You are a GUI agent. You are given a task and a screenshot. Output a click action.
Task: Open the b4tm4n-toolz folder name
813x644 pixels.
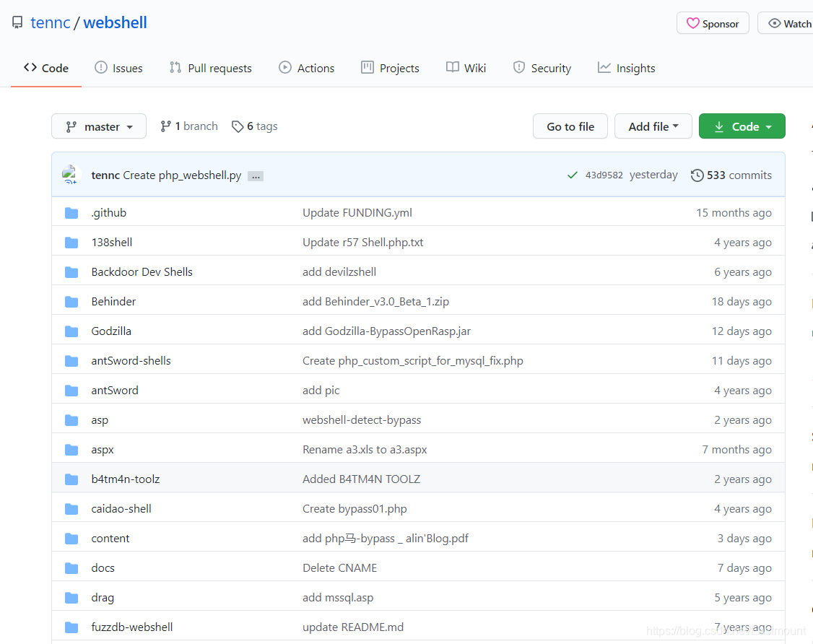tap(126, 479)
